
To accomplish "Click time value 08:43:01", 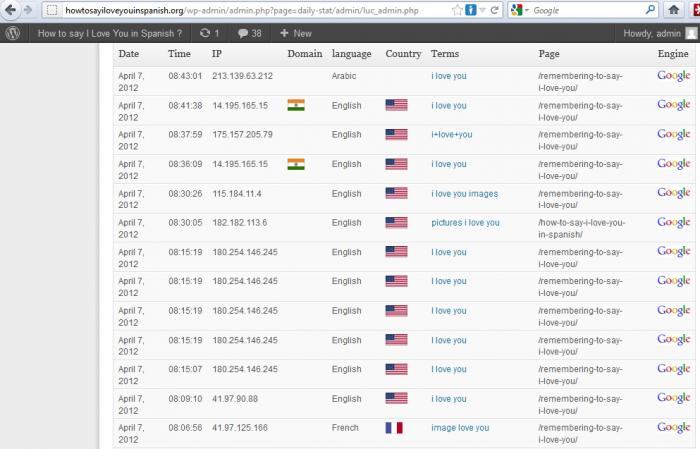I will click(185, 76).
